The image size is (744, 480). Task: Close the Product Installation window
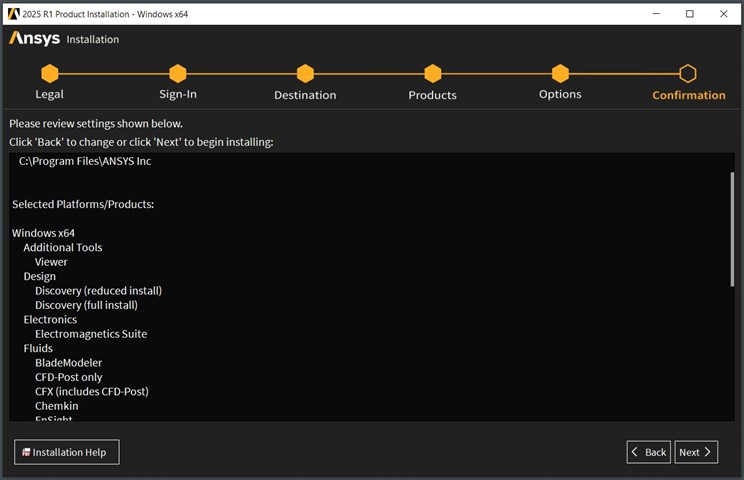(723, 14)
